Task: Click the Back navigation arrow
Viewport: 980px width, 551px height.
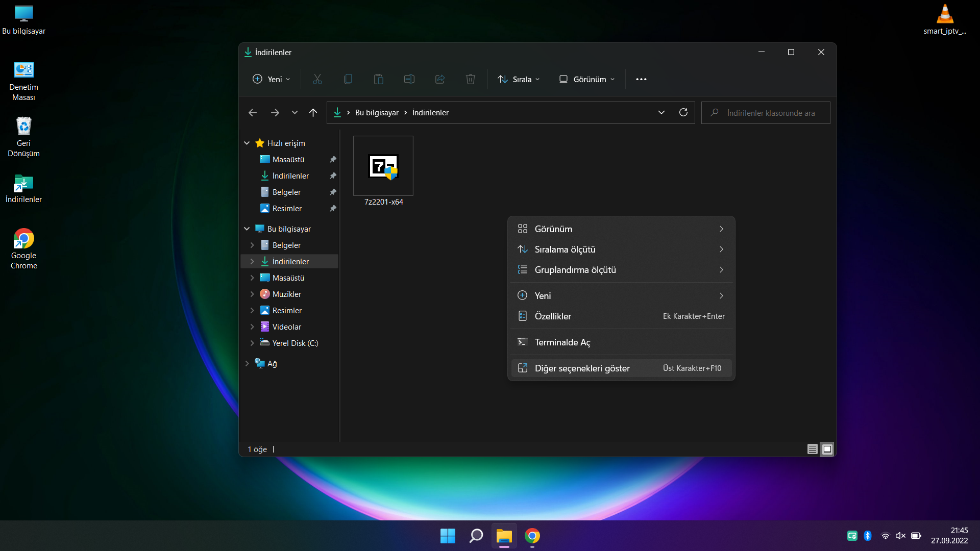Action: 252,112
